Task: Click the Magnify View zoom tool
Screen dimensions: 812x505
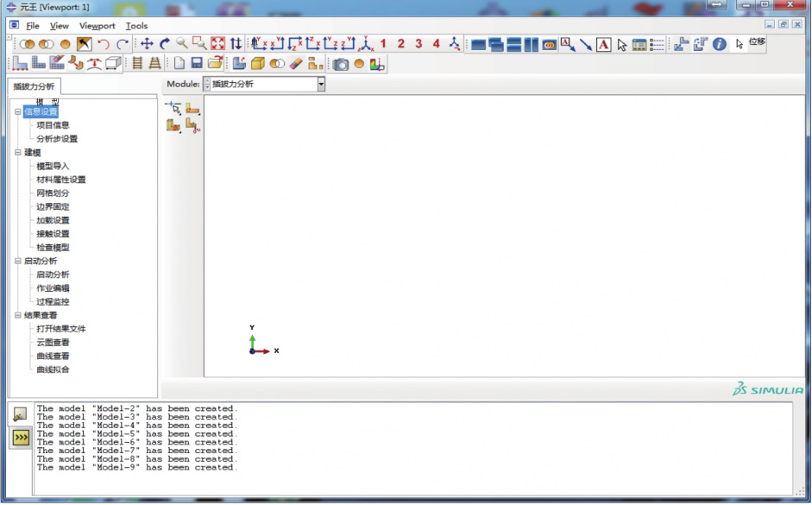Action: (182, 43)
